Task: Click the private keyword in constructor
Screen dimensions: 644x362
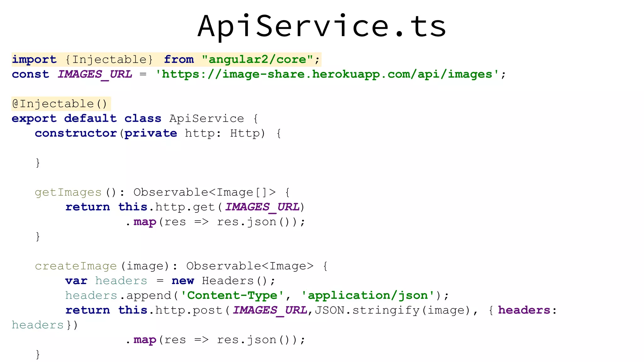Action: pyautogui.click(x=151, y=133)
